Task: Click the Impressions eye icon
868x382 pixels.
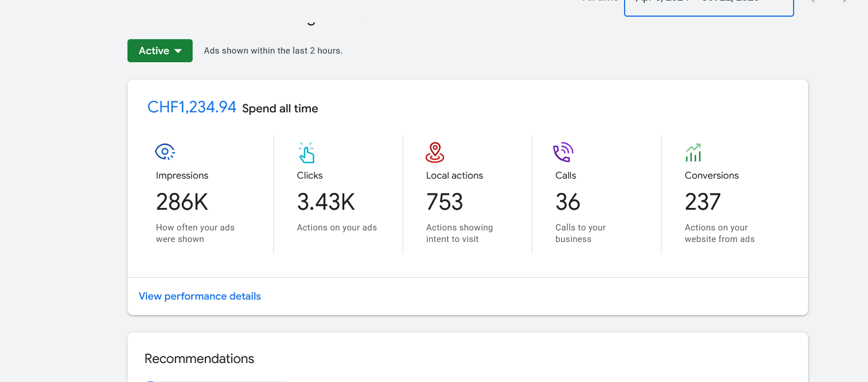Action: 165,152
